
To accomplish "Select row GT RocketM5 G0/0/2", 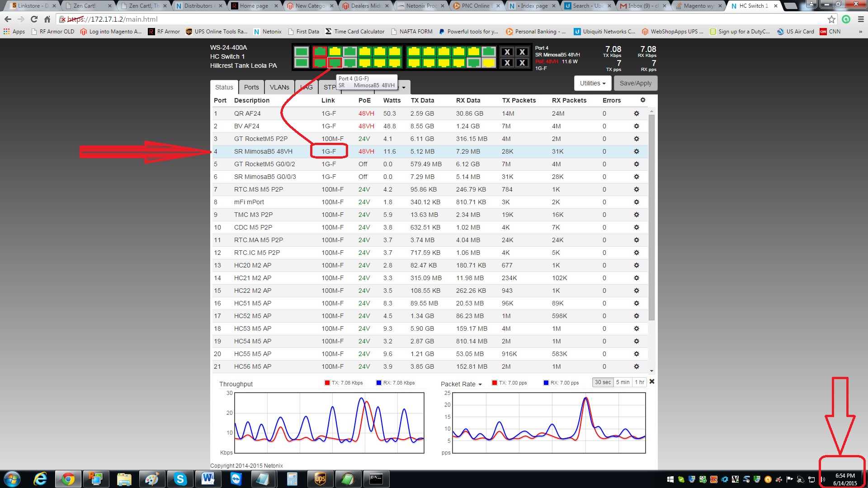I will [x=430, y=164].
